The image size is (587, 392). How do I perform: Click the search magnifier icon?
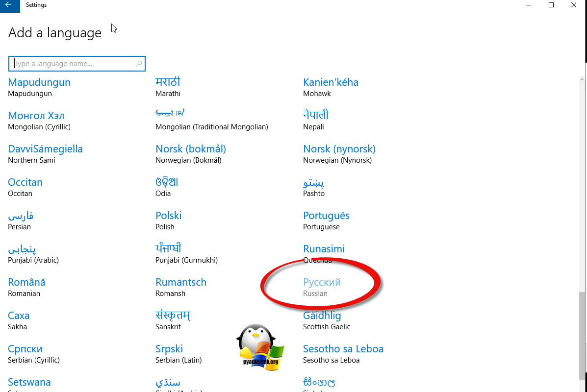[x=139, y=64]
